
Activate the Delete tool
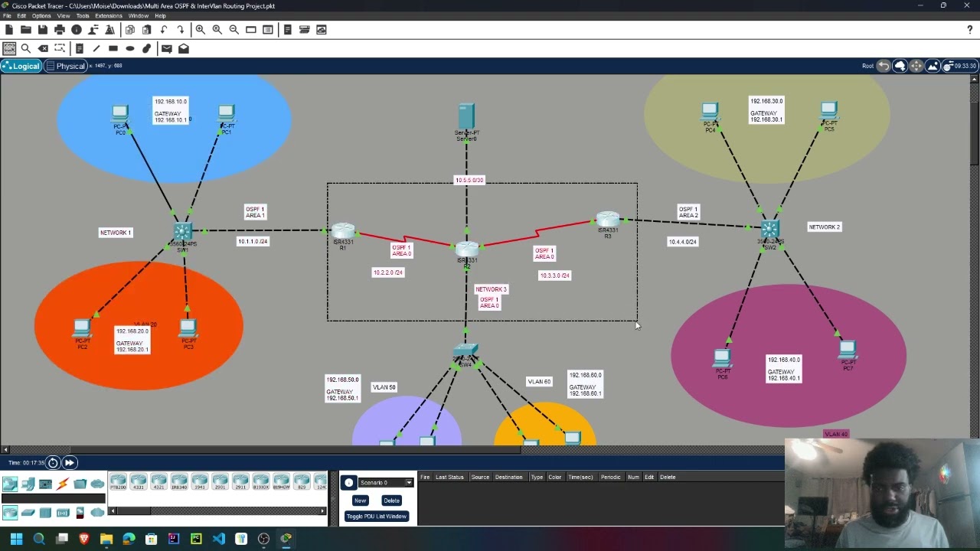tap(43, 48)
